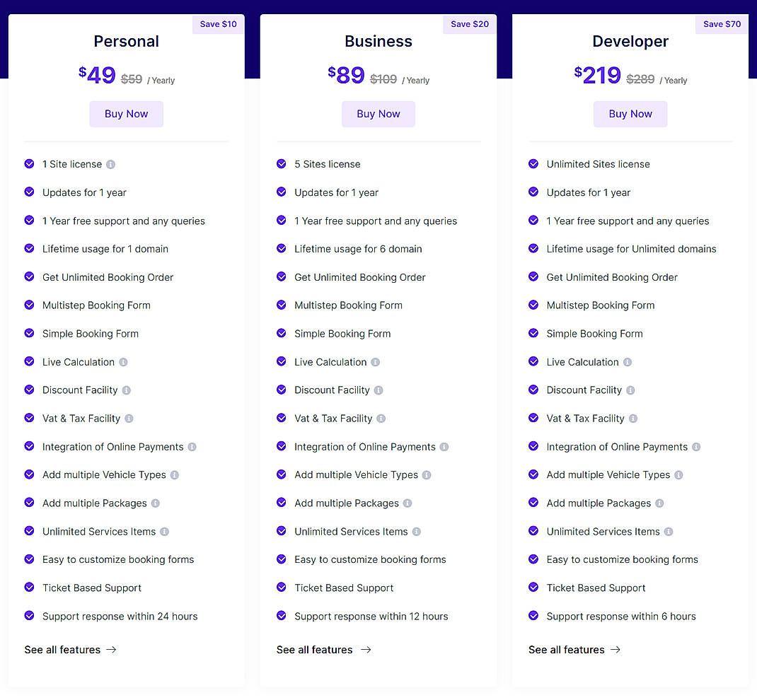This screenshot has width=757, height=700.
Task: Click 'Support response within 6 hours' text
Action: click(x=621, y=617)
